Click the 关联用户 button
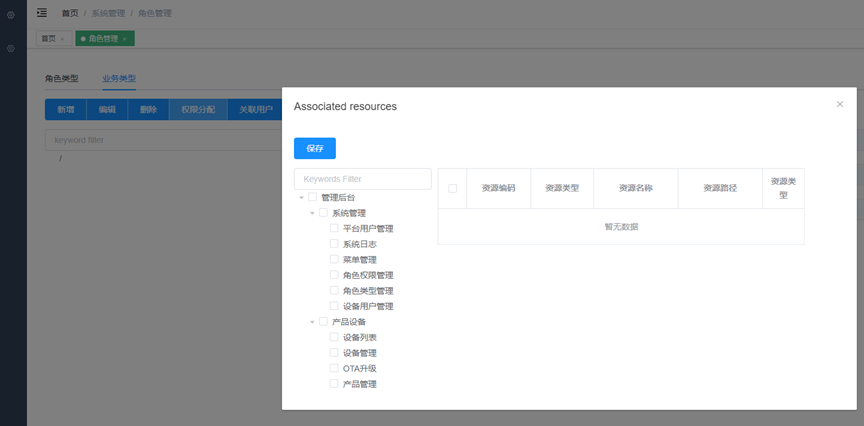The height and width of the screenshot is (426, 864). pos(256,110)
